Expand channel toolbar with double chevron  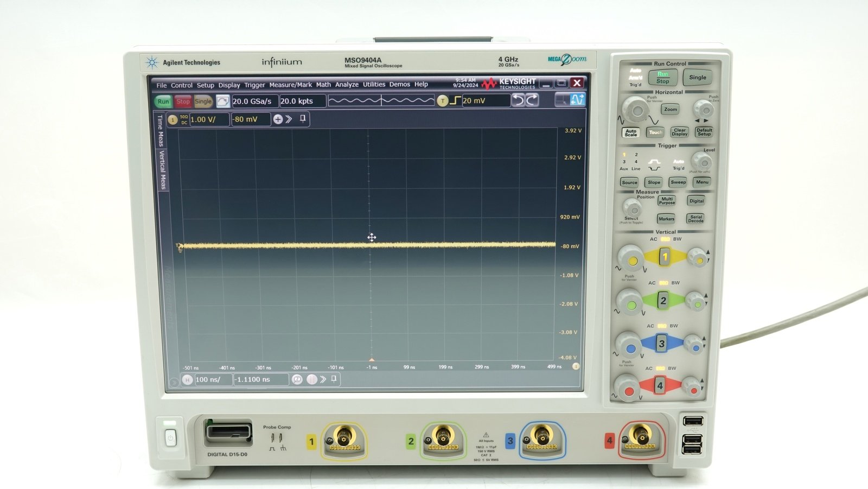pos(289,119)
